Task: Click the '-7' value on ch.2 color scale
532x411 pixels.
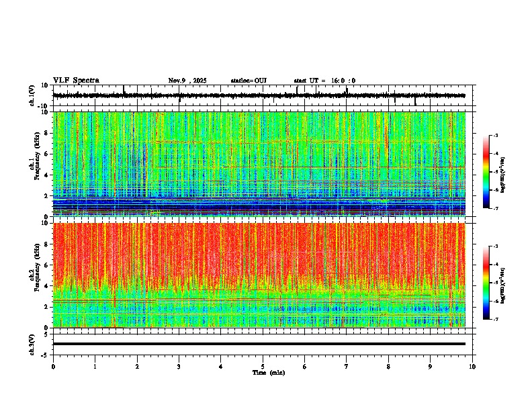Action: [495, 319]
